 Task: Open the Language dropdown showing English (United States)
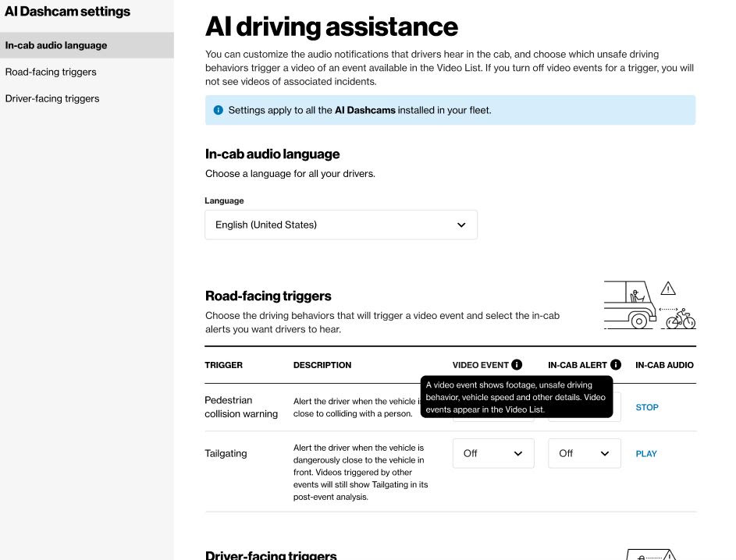click(341, 225)
